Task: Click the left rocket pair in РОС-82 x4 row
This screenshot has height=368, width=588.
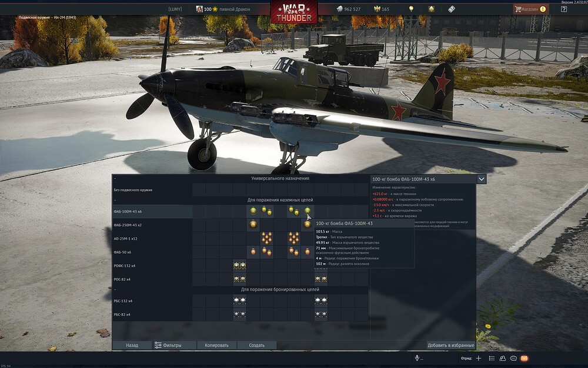Action: pos(240,279)
